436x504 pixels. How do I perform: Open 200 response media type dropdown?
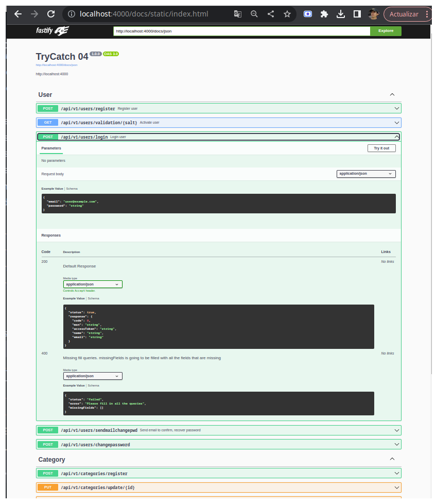(93, 284)
